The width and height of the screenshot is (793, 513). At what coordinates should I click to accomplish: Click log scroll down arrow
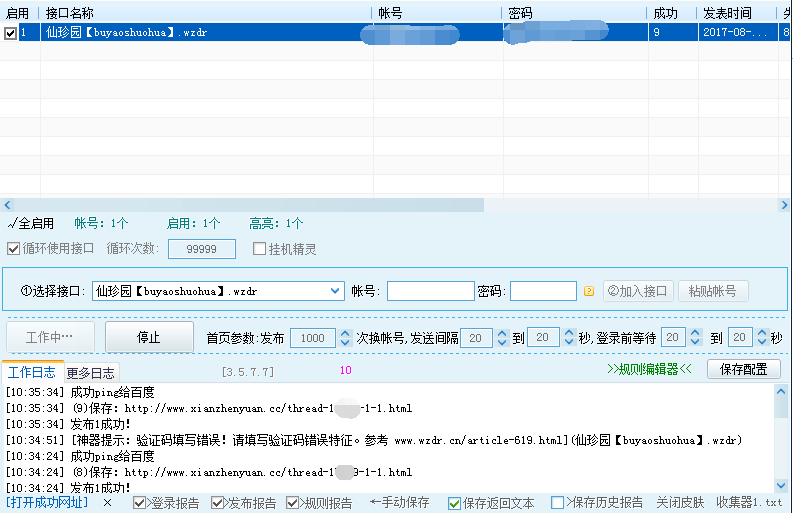pyautogui.click(x=781, y=485)
